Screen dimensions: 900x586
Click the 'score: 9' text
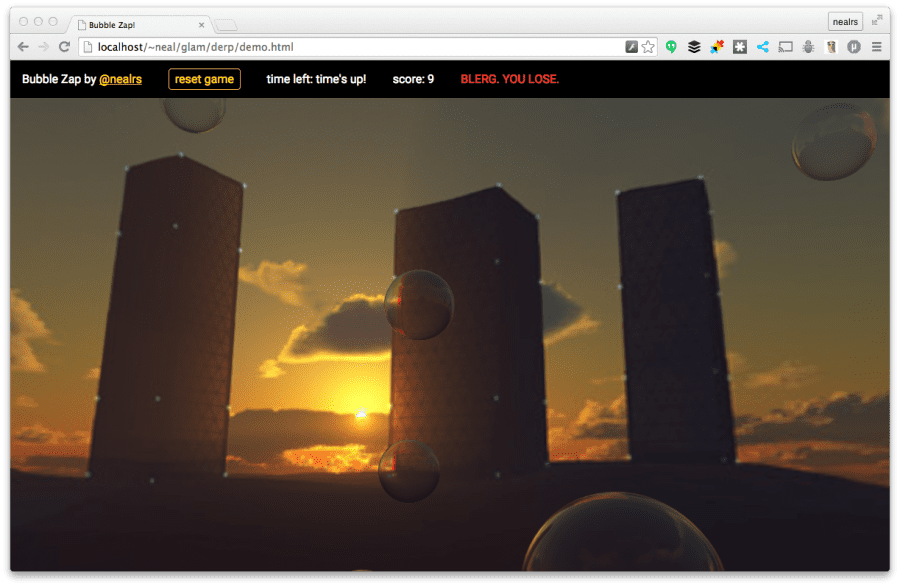coord(413,79)
